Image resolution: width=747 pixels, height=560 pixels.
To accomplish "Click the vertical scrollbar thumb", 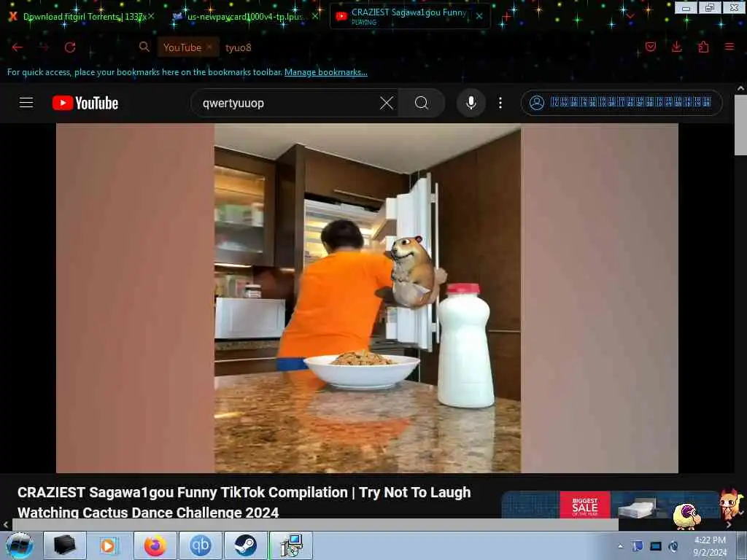I will point(740,125).
